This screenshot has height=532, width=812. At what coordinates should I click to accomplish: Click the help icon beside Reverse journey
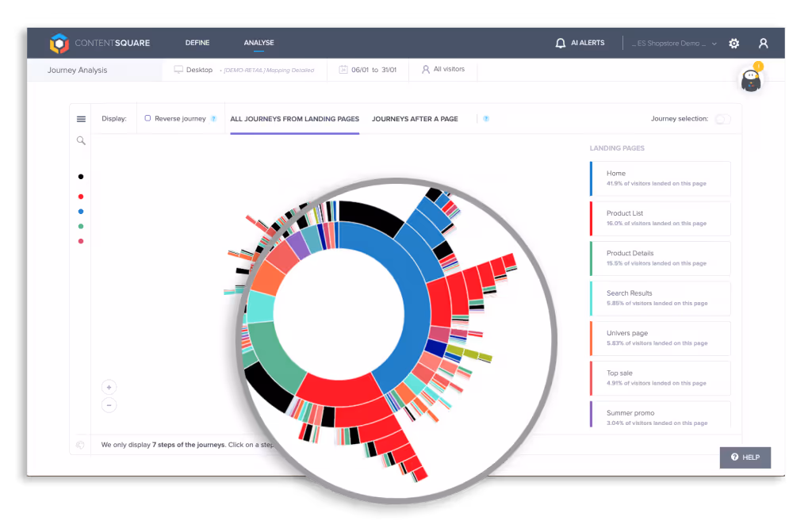click(x=213, y=119)
